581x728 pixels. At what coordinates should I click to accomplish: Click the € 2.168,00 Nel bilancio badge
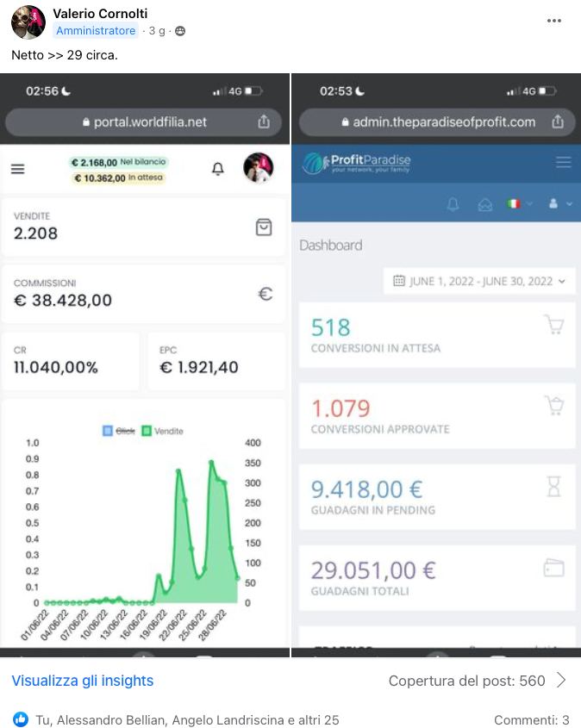click(x=118, y=162)
